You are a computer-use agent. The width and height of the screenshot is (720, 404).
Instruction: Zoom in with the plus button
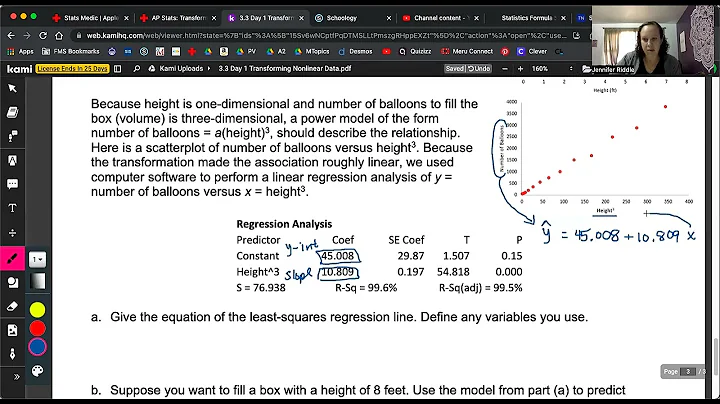pos(520,69)
